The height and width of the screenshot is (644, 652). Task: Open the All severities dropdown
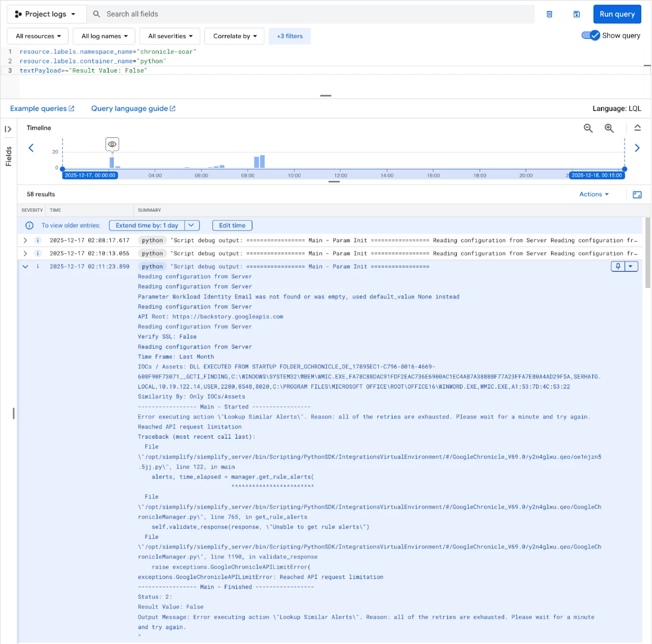(170, 36)
